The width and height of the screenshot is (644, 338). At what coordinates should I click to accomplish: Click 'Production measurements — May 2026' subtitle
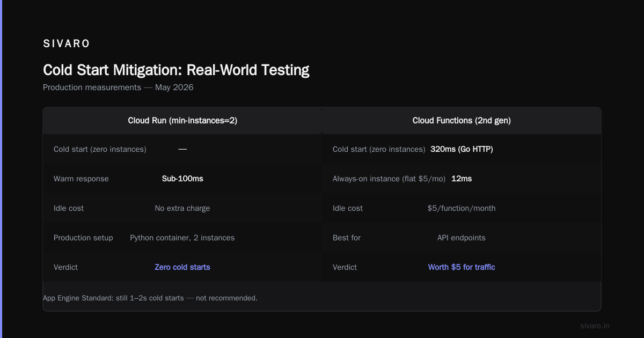coord(118,87)
